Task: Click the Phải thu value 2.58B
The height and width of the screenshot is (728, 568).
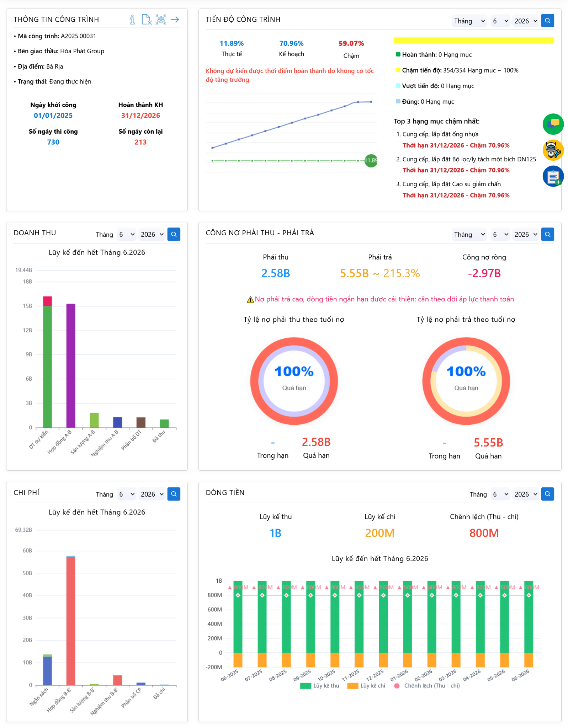Action: (x=276, y=273)
